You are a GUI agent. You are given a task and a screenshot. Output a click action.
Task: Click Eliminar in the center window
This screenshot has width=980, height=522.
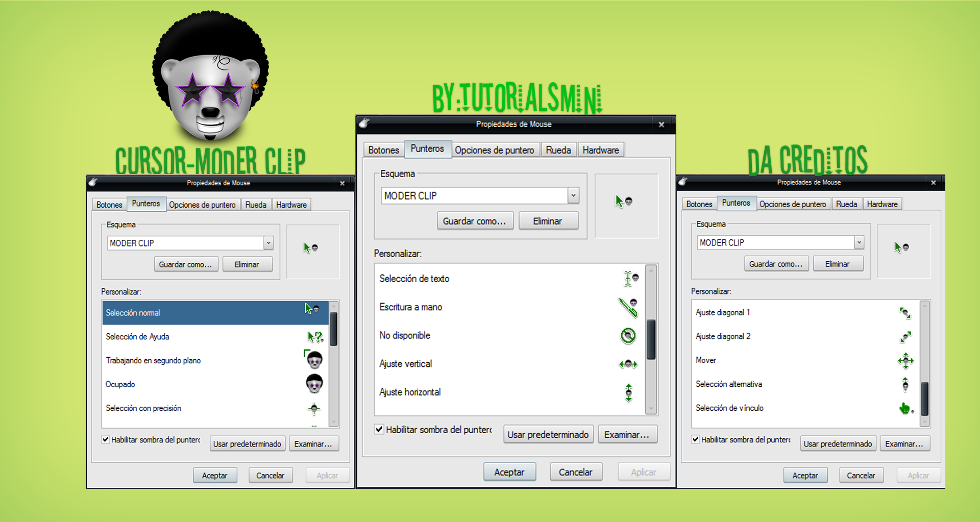(x=548, y=221)
